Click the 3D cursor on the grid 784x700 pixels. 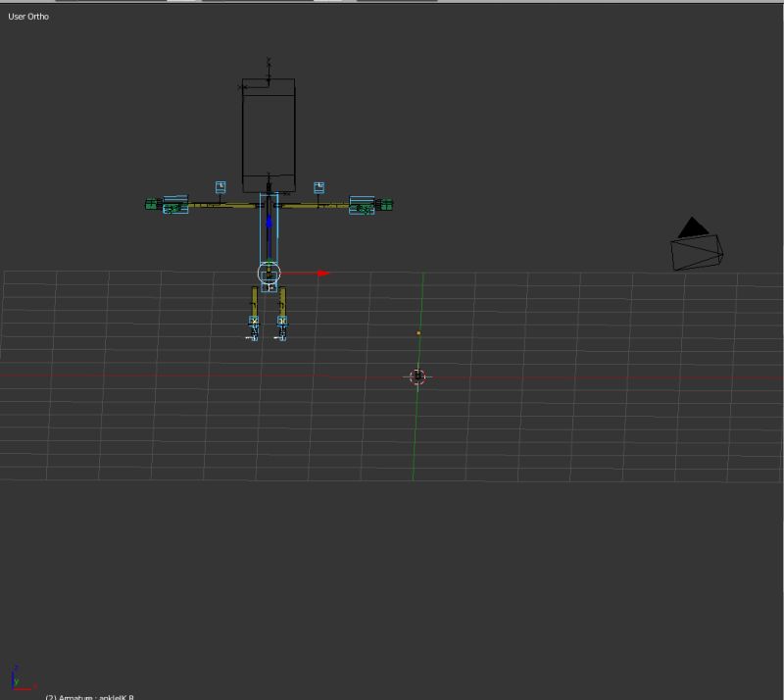pyautogui.click(x=416, y=376)
